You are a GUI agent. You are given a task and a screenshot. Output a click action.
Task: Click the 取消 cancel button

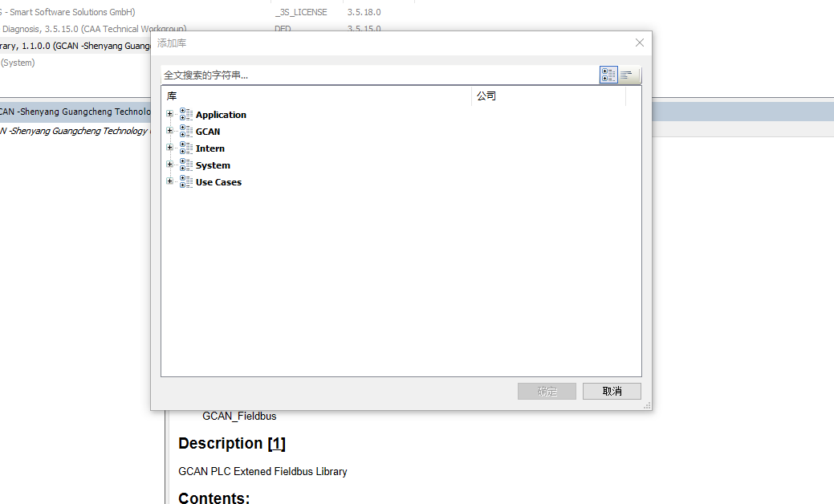point(612,391)
